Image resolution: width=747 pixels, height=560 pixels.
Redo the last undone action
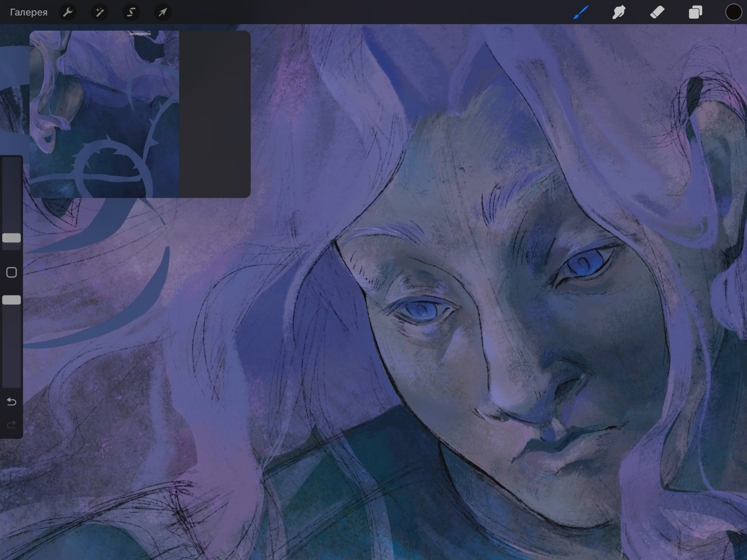[12, 424]
